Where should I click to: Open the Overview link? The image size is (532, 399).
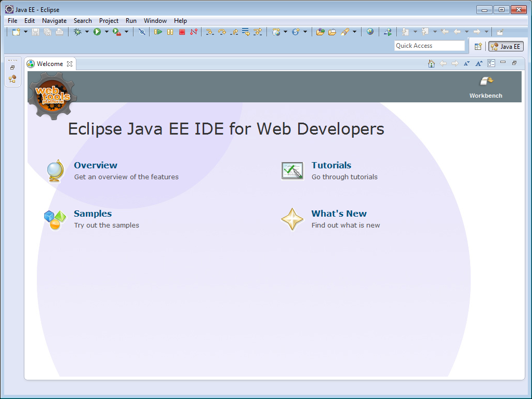96,165
